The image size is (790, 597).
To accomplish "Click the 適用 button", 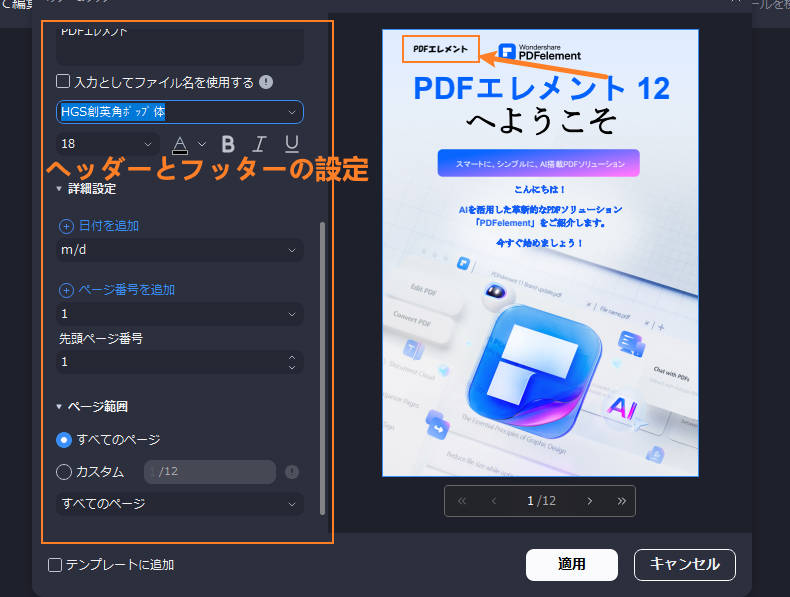I will (572, 564).
